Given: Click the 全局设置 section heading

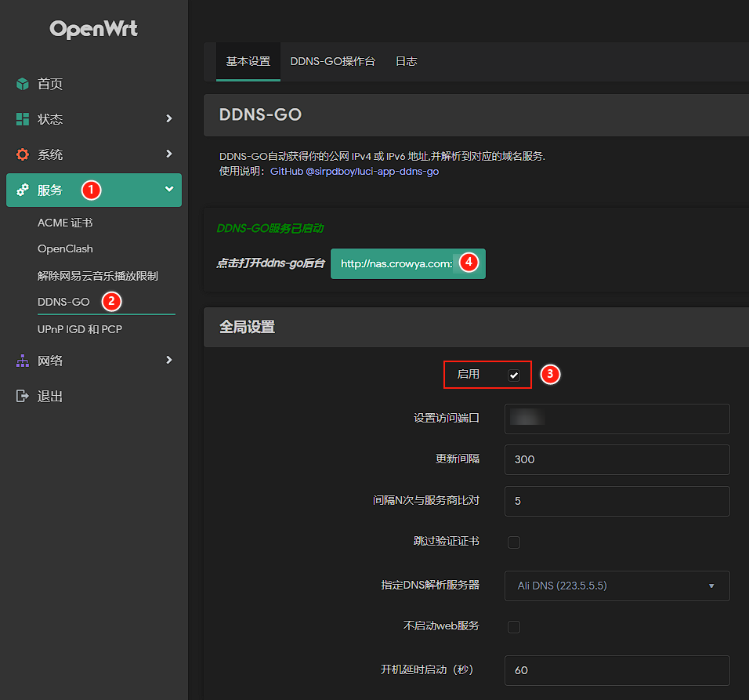Looking at the screenshot, I should pos(247,328).
